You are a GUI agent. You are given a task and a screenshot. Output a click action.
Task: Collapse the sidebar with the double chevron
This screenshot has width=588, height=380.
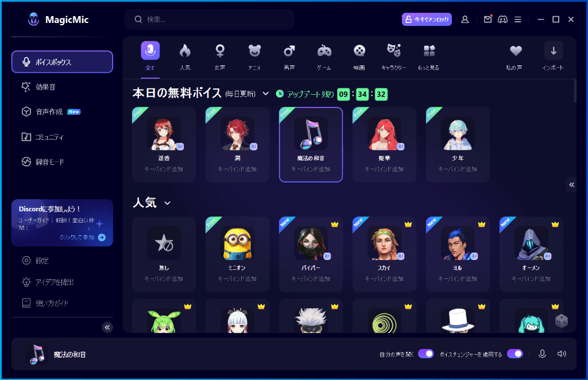[x=107, y=327]
